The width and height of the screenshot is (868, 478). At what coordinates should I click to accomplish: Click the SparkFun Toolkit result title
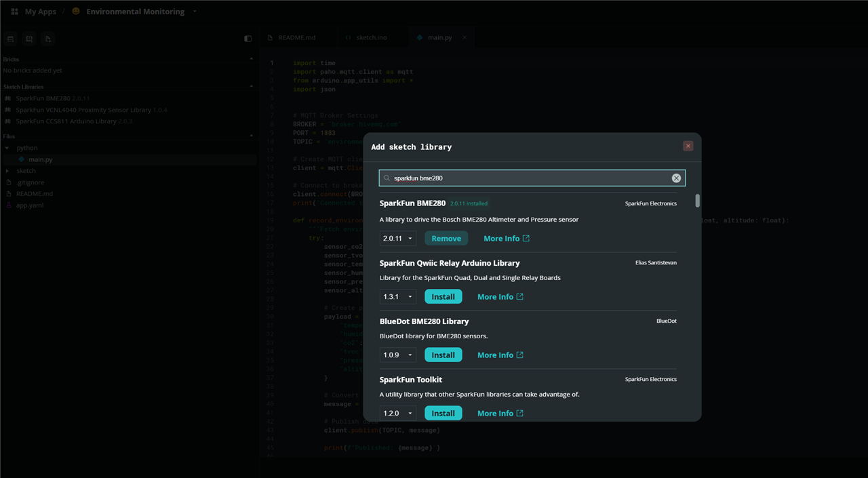[x=411, y=380]
